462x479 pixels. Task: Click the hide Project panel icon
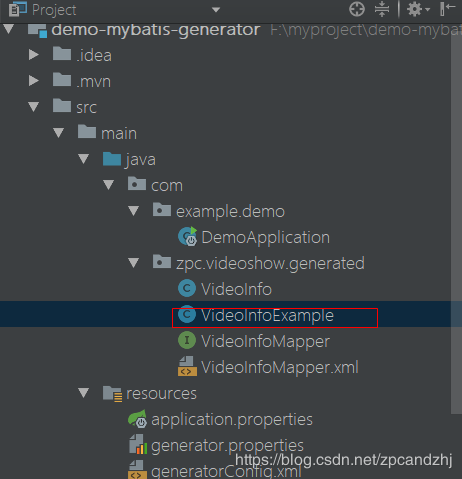point(447,9)
